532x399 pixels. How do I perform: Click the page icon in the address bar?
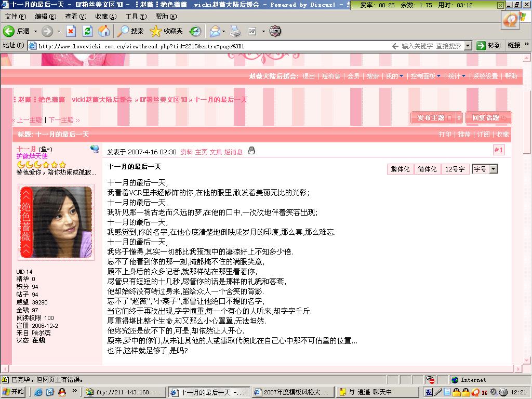coord(33,46)
